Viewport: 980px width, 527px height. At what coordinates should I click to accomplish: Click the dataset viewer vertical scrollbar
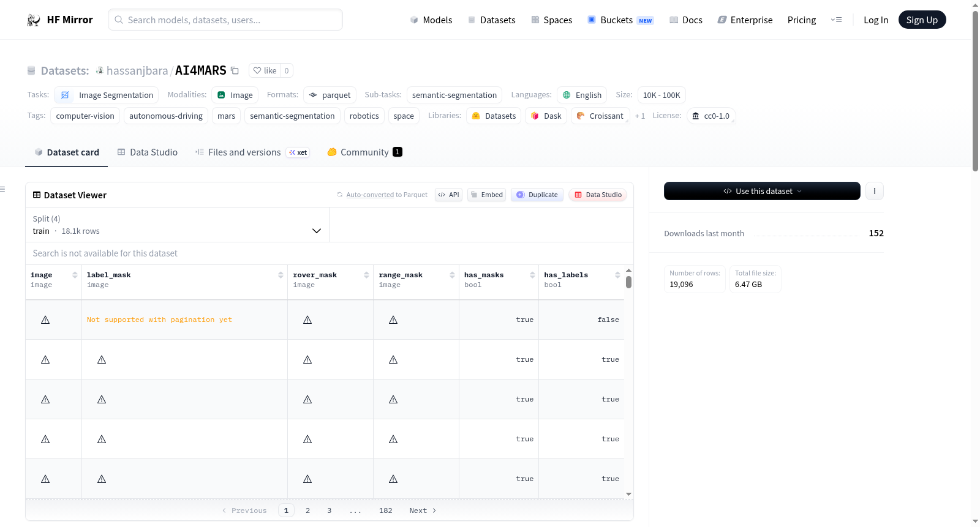628,282
